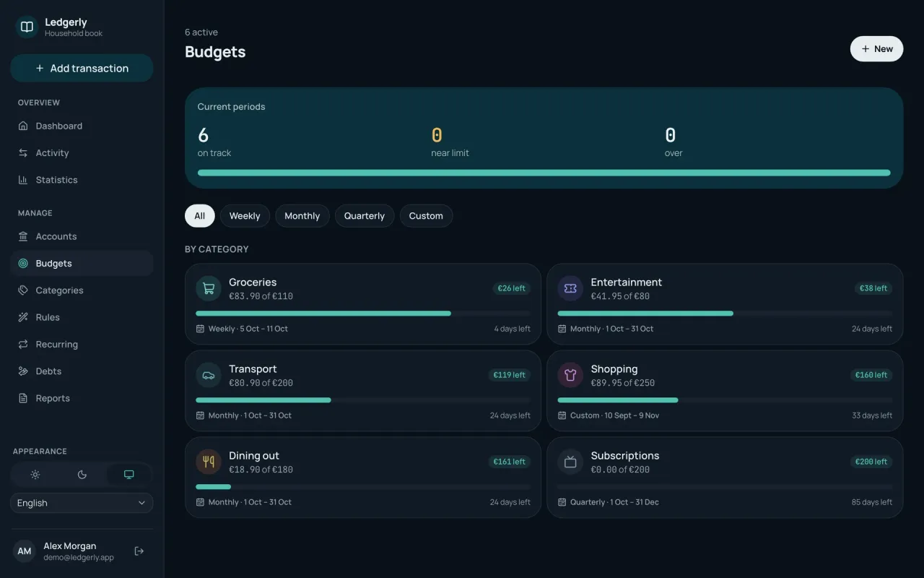Click the Categories tag icon
This screenshot has height=578, width=924.
(x=23, y=290)
